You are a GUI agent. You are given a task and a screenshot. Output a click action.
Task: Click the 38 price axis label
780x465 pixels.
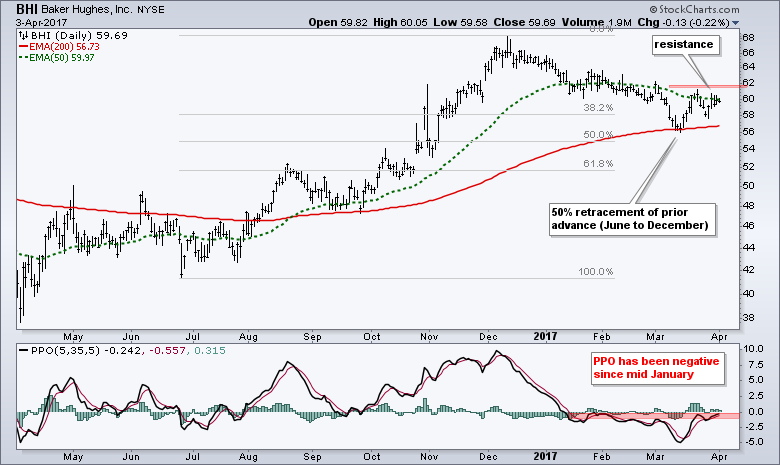click(x=749, y=318)
